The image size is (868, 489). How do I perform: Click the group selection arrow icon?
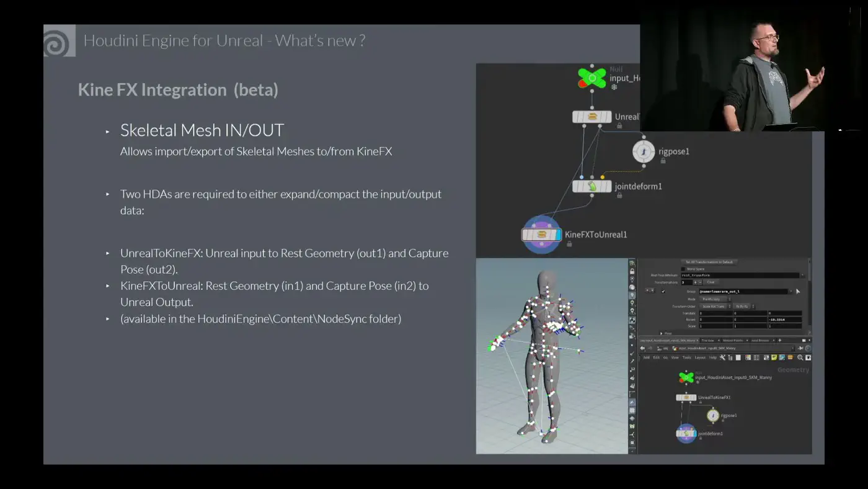[x=798, y=292]
